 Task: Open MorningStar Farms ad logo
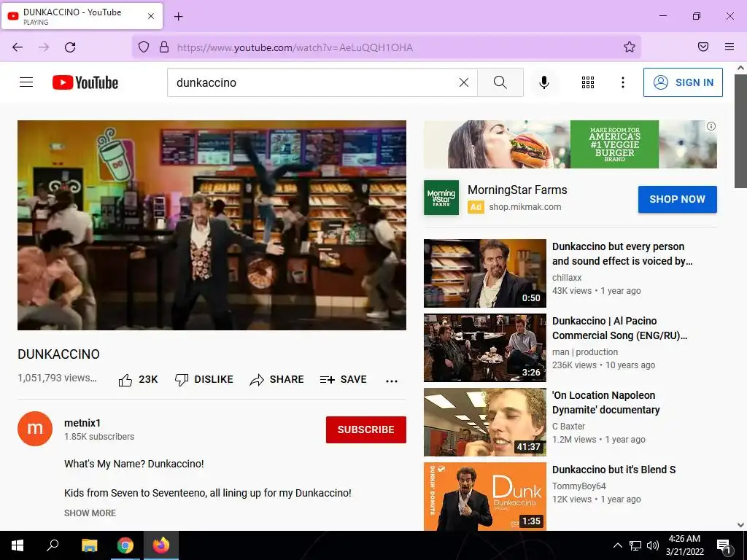point(441,198)
